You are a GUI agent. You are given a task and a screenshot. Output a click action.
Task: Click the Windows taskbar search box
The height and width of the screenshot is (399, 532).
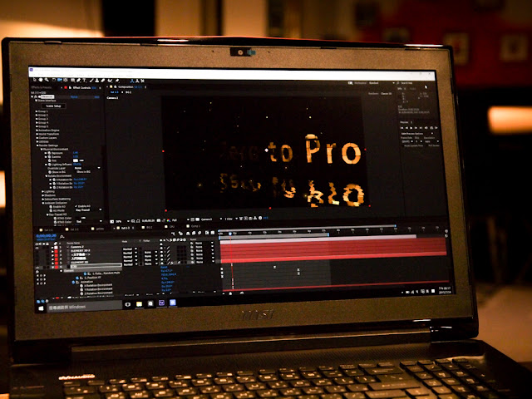click(84, 307)
